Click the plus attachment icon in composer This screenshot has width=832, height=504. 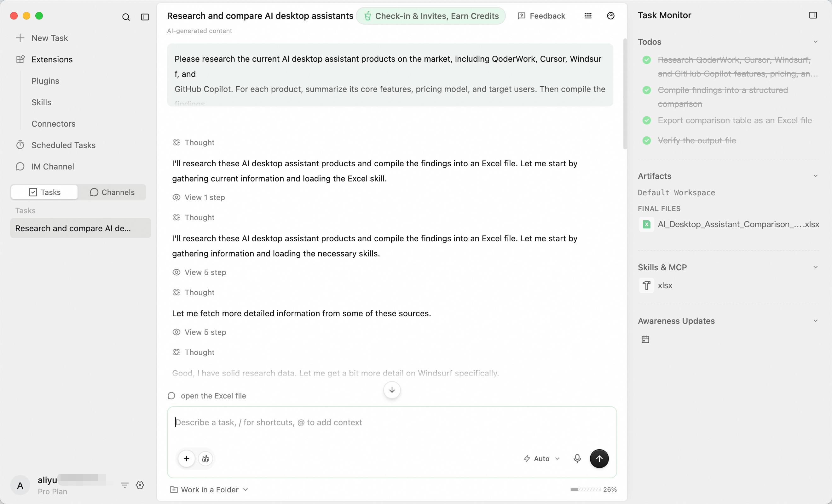[x=186, y=458]
